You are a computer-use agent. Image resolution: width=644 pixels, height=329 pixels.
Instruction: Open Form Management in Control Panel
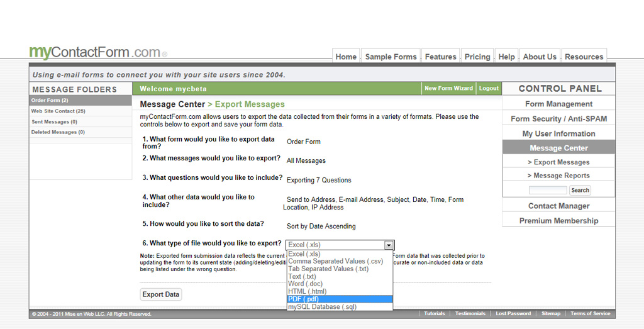click(x=558, y=104)
